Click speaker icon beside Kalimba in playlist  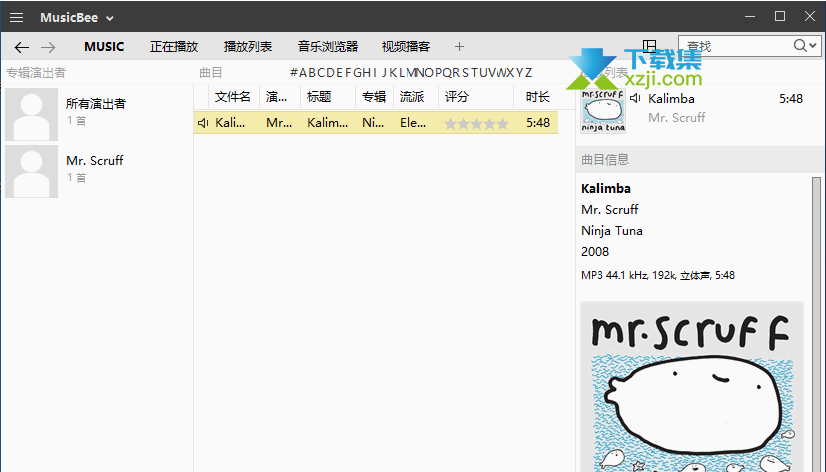click(x=635, y=99)
